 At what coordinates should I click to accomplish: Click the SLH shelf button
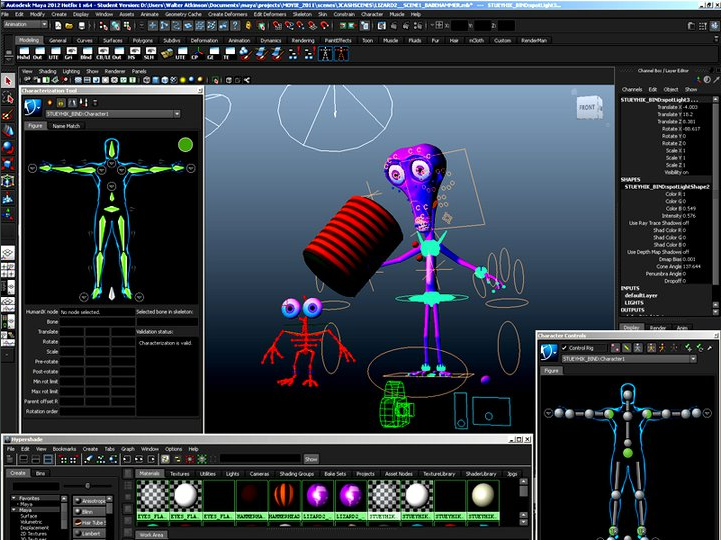149,54
